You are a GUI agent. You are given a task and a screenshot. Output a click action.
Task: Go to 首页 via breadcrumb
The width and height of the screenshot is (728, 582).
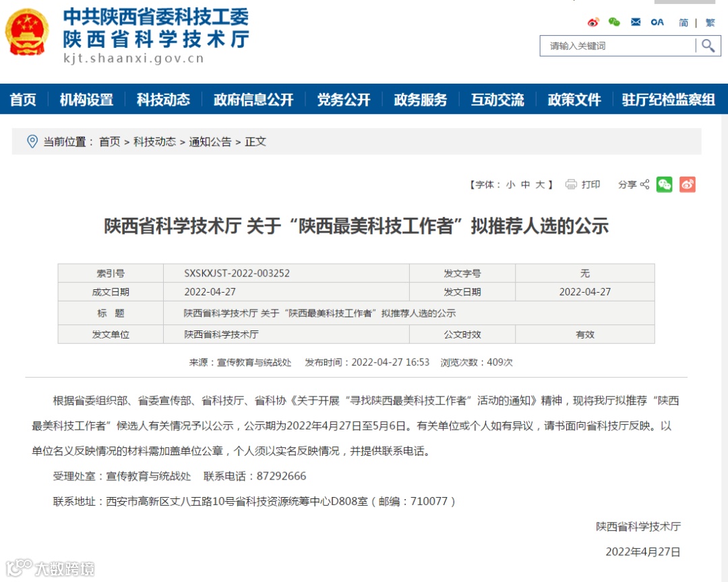110,142
